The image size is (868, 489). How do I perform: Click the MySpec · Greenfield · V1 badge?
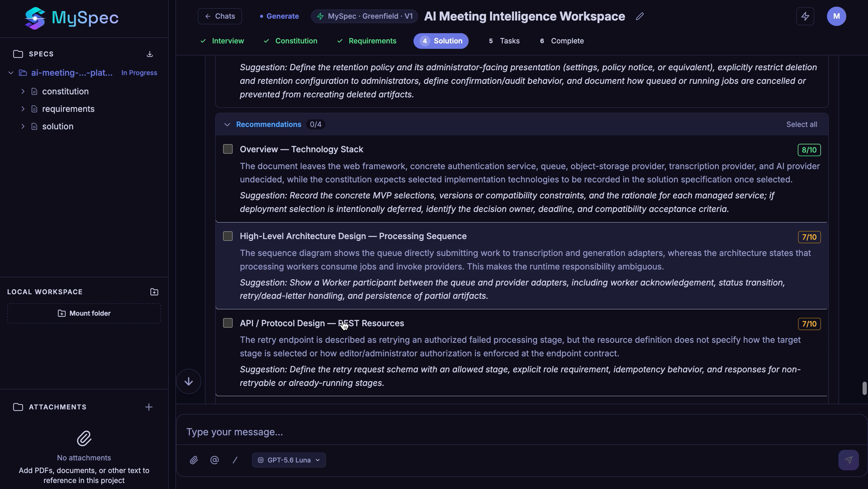click(364, 16)
